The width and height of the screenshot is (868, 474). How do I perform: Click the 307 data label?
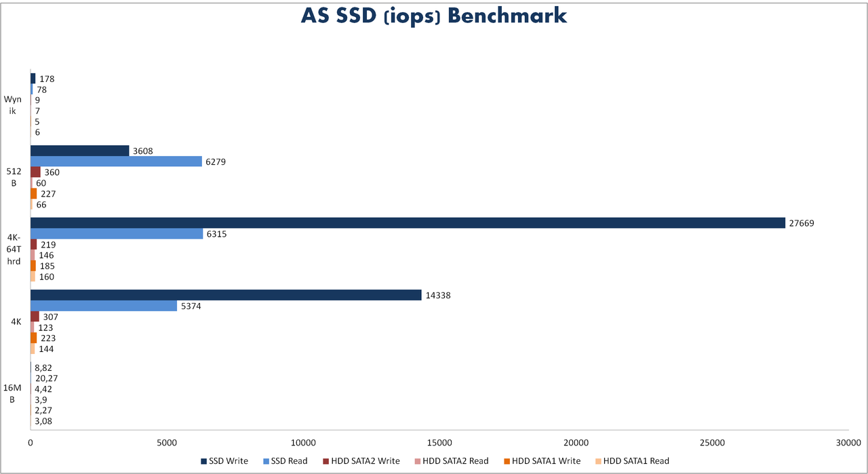pyautogui.click(x=50, y=317)
